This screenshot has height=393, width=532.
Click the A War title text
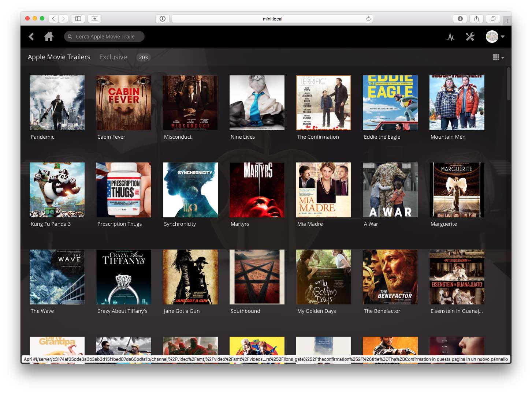tap(371, 224)
